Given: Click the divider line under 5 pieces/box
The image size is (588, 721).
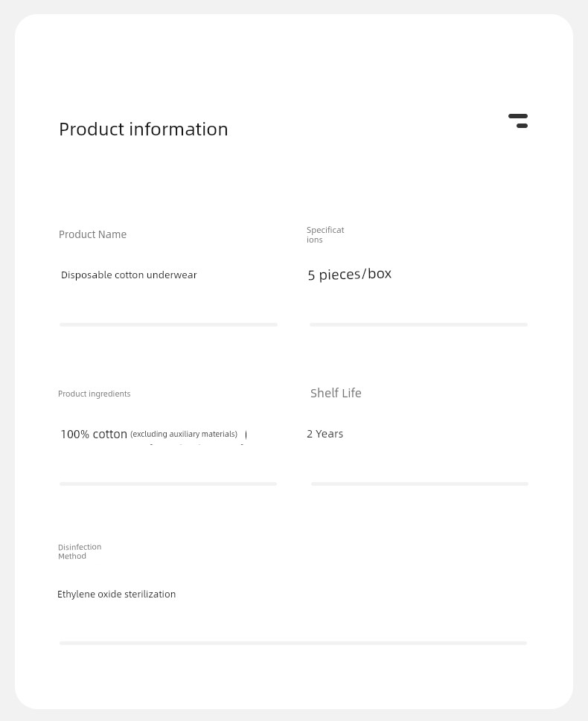Looking at the screenshot, I should [x=419, y=324].
